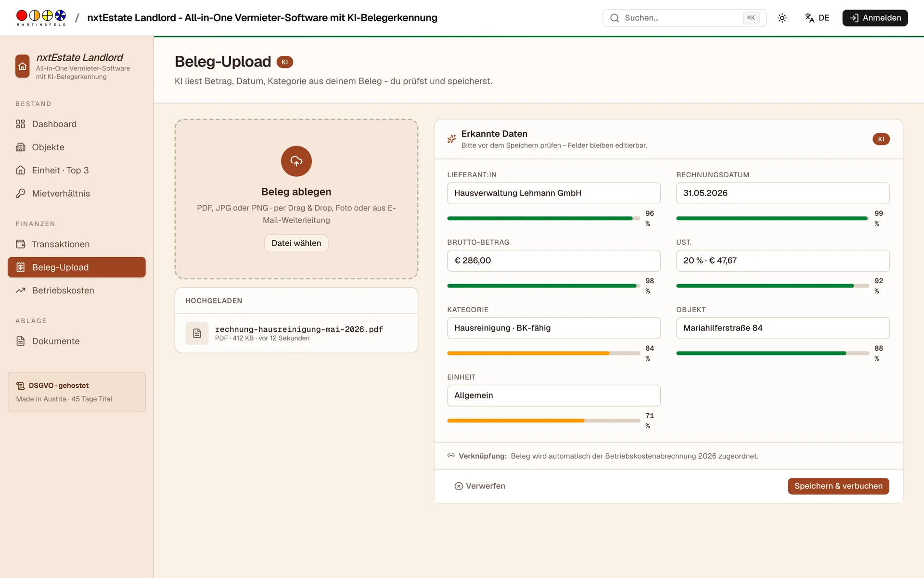Click the DSGVO · gehostet info card
This screenshot has width=924, height=578.
(77, 392)
